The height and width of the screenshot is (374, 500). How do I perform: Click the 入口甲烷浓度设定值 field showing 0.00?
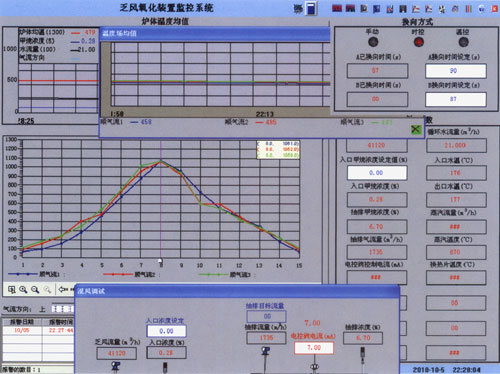click(x=377, y=173)
